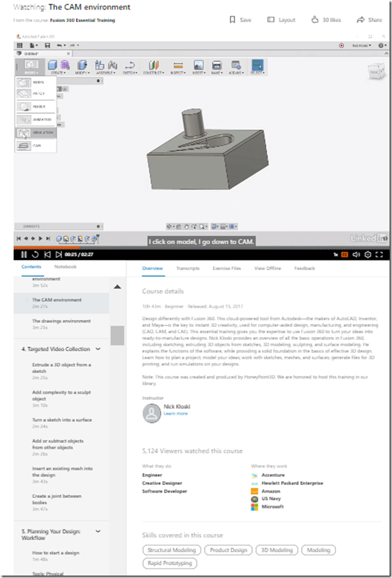Click the contents list scrollbar thumb
The width and height of the screenshot is (392, 578).
click(117, 335)
